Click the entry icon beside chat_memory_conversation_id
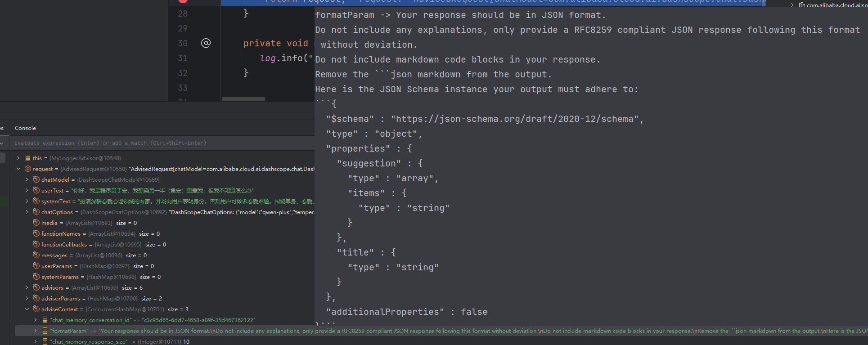This screenshot has height=345, width=868. click(45, 320)
